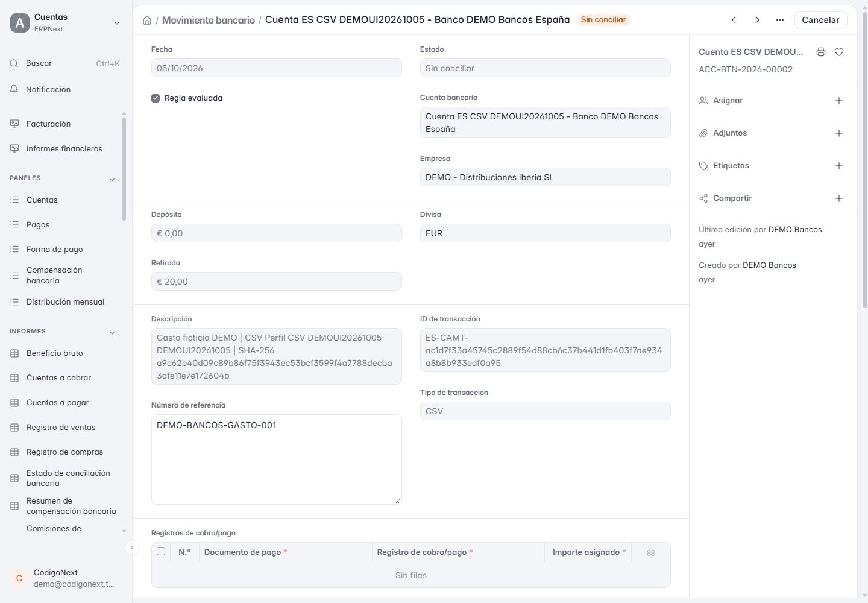Open the previous bank transaction record
Screen dimensions: 868x603
[x=734, y=20]
